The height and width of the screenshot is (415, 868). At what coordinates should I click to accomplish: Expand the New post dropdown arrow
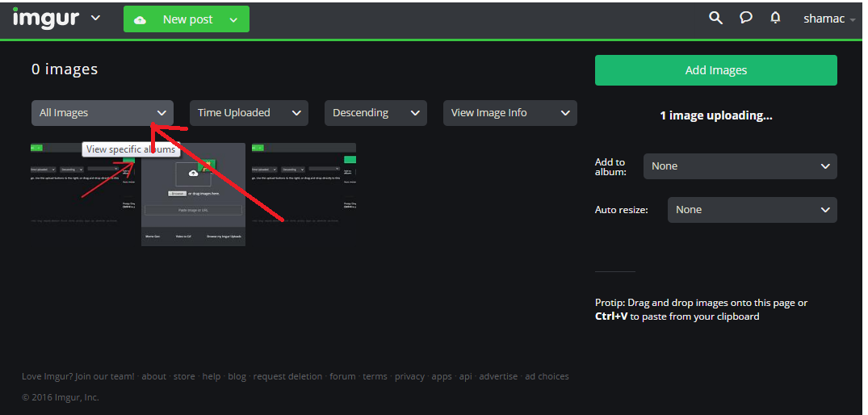coord(233,20)
